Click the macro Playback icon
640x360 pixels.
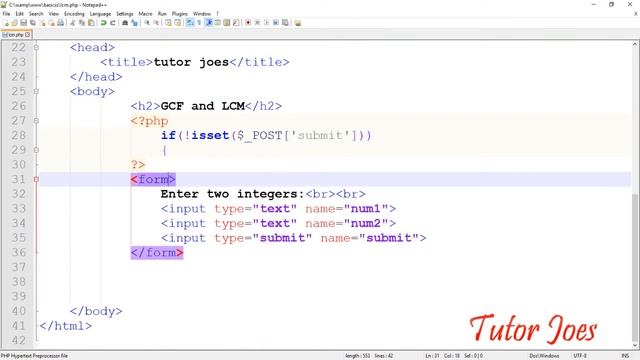tap(267, 23)
